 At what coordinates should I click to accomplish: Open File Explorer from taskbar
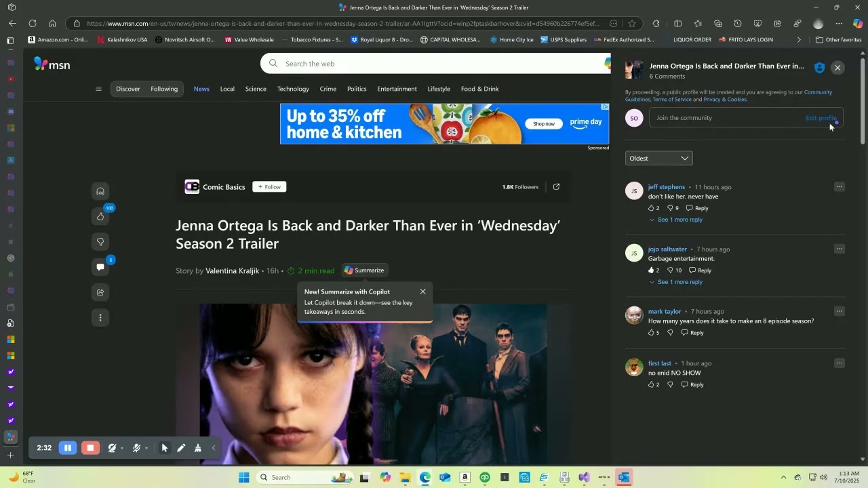click(x=405, y=478)
